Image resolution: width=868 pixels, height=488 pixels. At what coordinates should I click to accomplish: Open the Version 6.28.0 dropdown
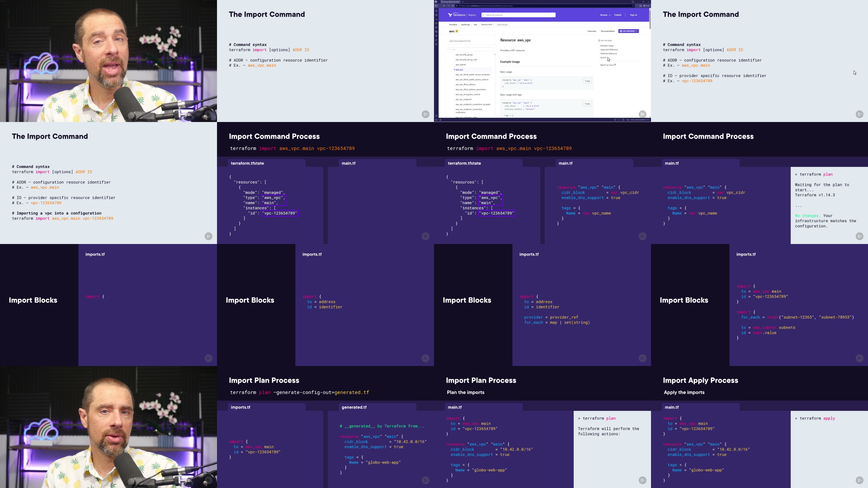pyautogui.click(x=488, y=25)
